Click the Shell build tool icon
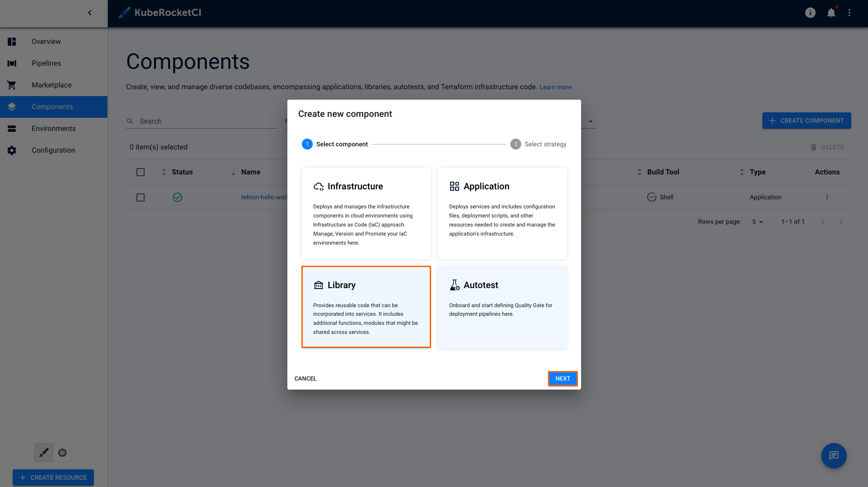The image size is (868, 487). pos(652,197)
